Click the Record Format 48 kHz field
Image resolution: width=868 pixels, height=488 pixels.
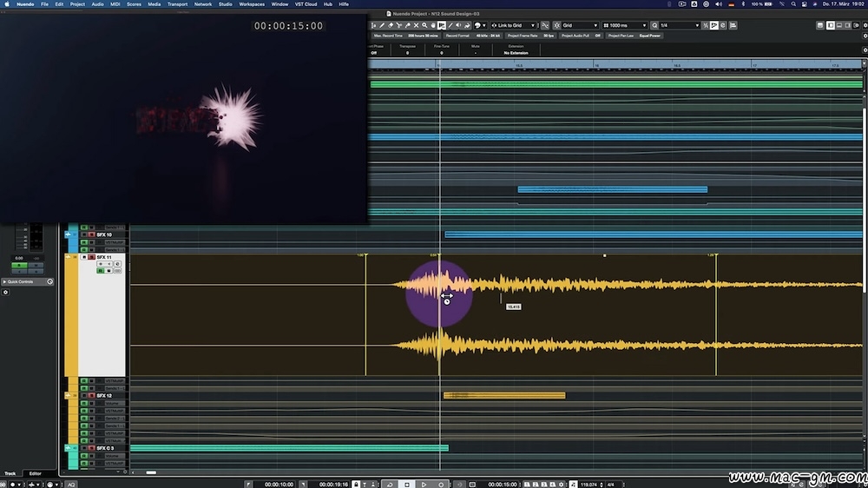tap(473, 36)
